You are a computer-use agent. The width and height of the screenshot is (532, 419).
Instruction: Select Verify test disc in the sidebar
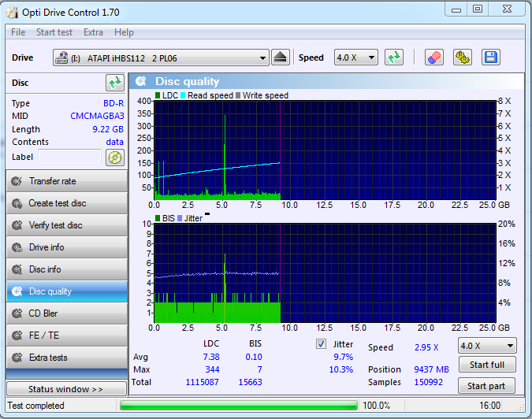click(67, 225)
